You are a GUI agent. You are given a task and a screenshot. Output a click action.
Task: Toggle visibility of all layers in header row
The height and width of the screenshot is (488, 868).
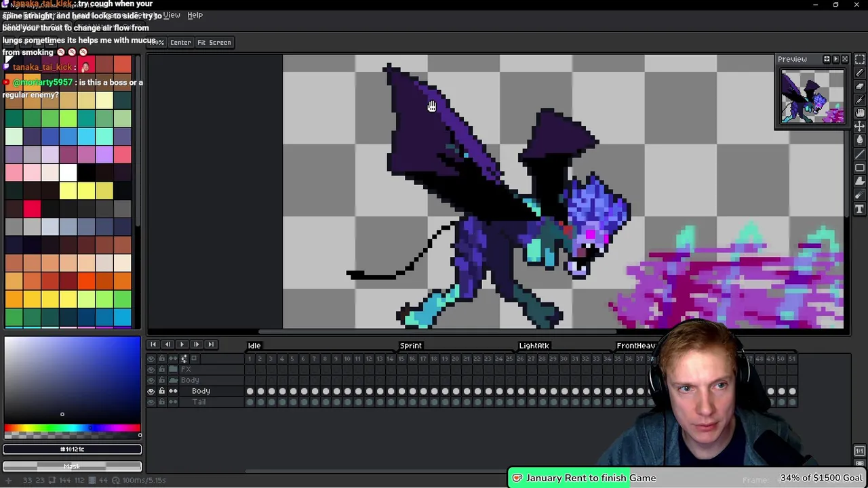click(x=151, y=359)
